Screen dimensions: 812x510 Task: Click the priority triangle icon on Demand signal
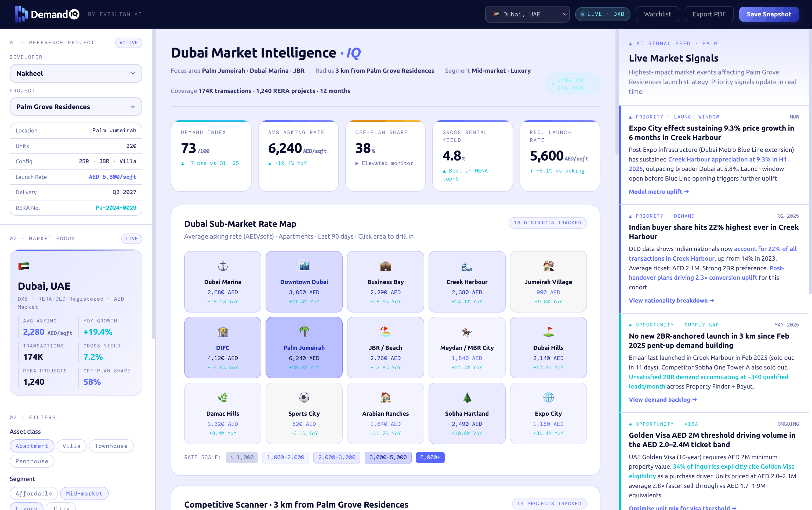click(630, 216)
